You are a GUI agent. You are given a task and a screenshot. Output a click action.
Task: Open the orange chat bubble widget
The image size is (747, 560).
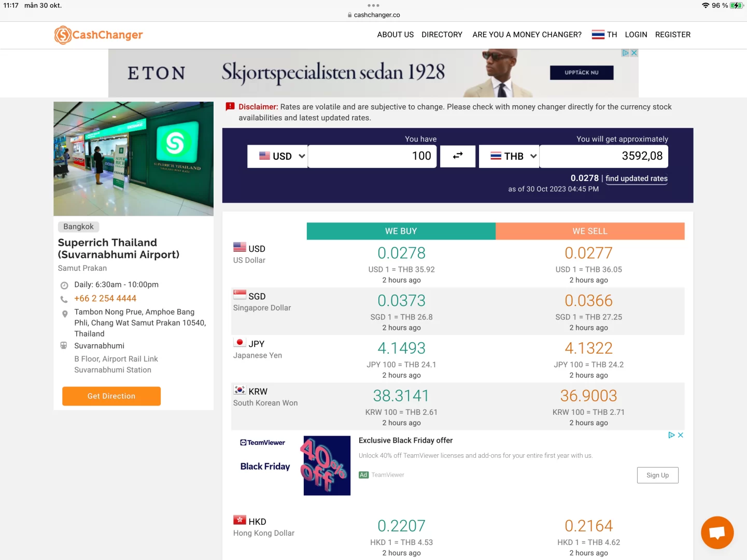point(717,533)
